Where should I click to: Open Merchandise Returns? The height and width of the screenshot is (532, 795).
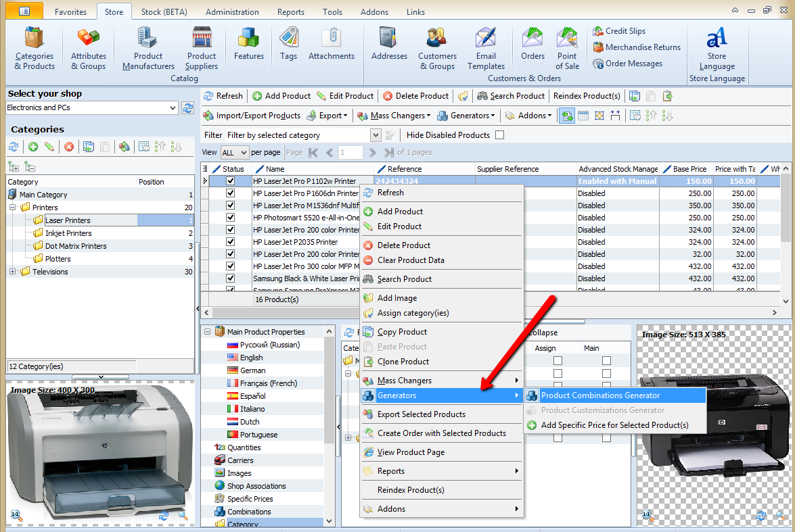coord(637,47)
